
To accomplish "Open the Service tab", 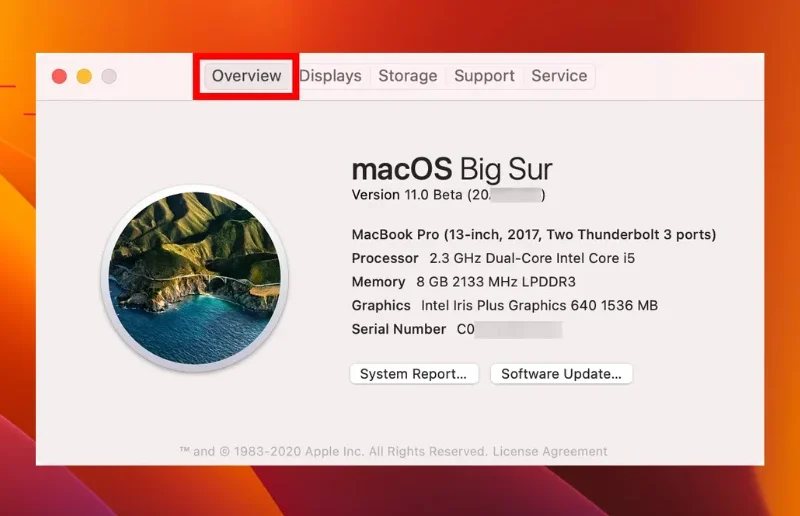I will [559, 76].
